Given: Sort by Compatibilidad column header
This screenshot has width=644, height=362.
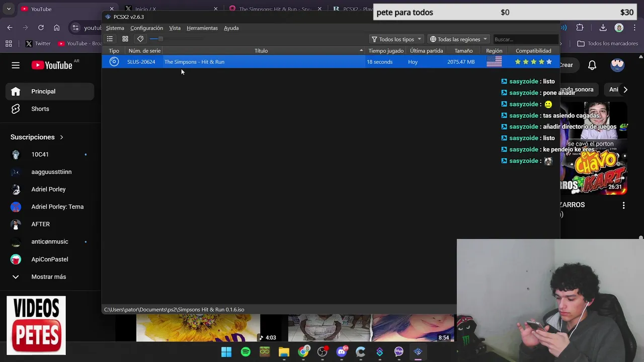Looking at the screenshot, I should [533, 51].
